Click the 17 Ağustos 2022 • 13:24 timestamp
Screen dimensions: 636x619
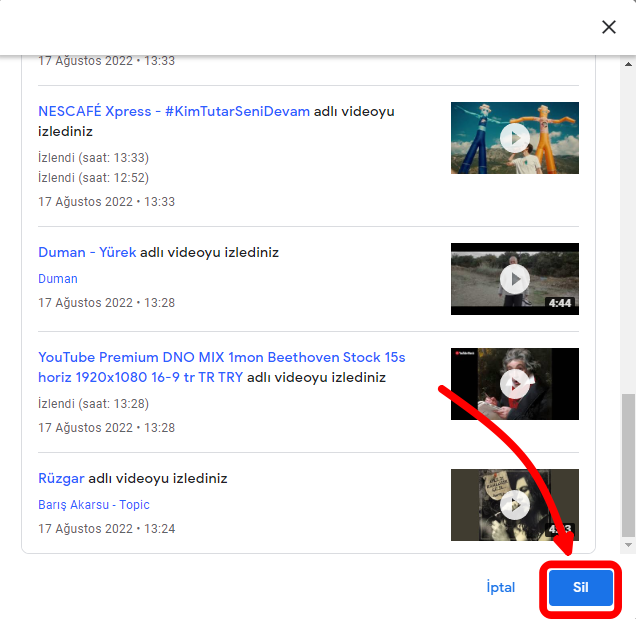pos(106,529)
